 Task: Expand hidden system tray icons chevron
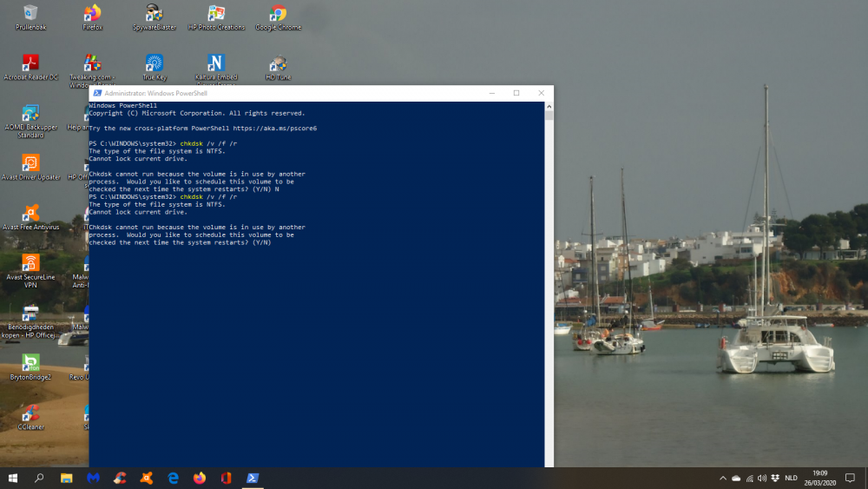723,478
